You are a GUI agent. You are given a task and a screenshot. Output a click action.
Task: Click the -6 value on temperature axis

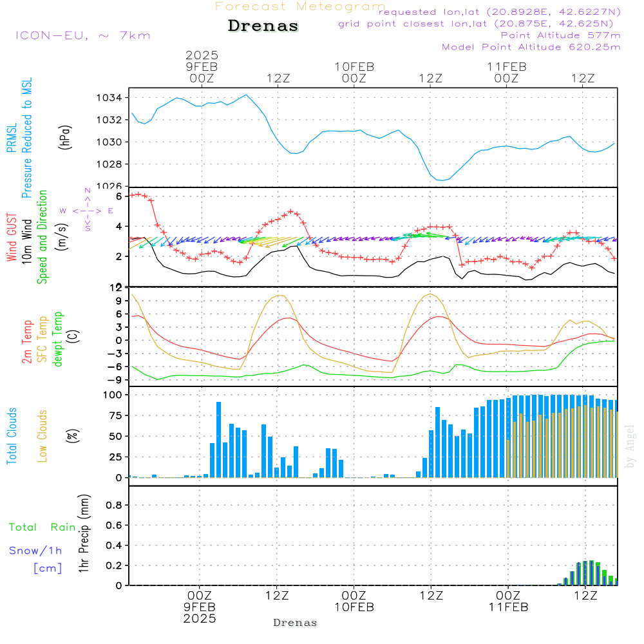115,367
